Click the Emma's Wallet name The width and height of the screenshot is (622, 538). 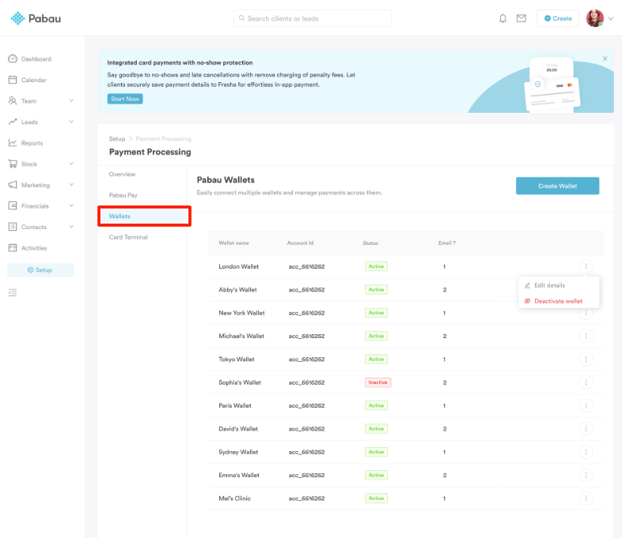pyautogui.click(x=239, y=475)
